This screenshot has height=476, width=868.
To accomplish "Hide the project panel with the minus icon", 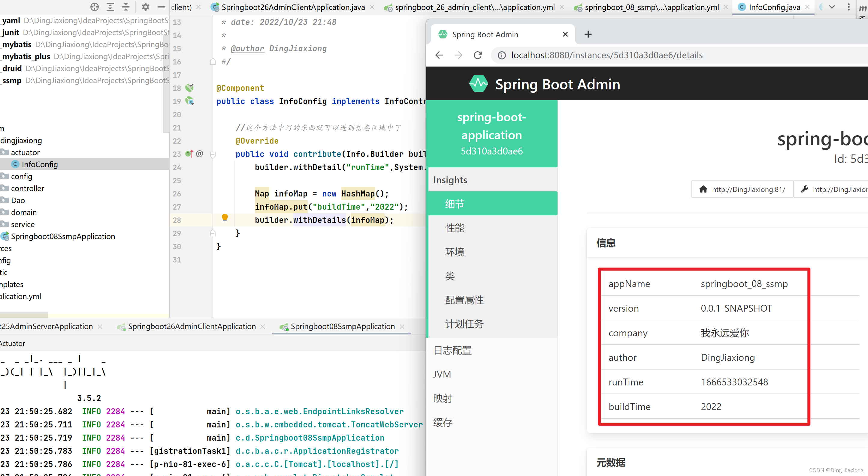I will 161,7.
